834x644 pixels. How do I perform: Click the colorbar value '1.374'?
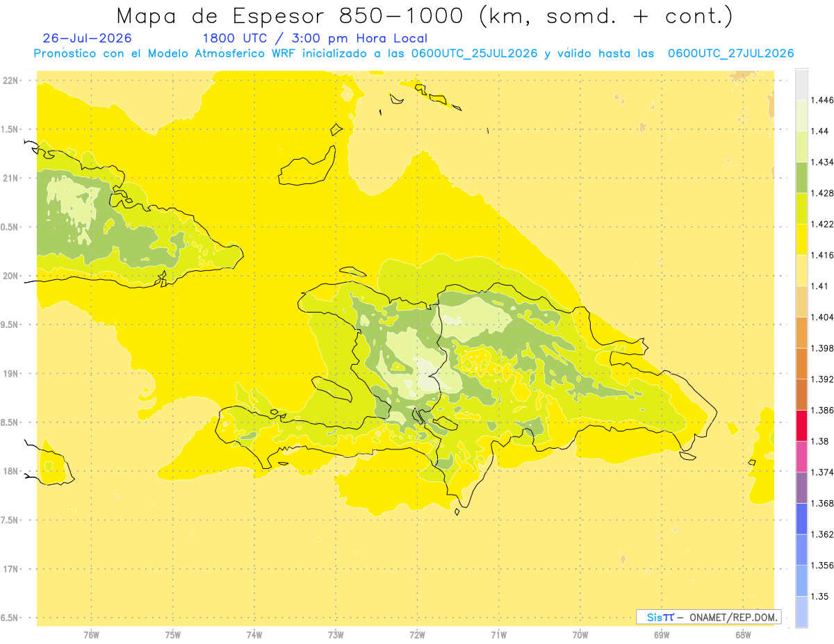(822, 472)
